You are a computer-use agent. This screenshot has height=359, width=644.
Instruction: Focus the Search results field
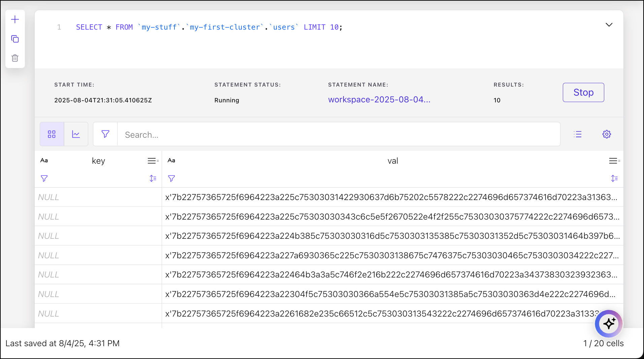(x=339, y=134)
